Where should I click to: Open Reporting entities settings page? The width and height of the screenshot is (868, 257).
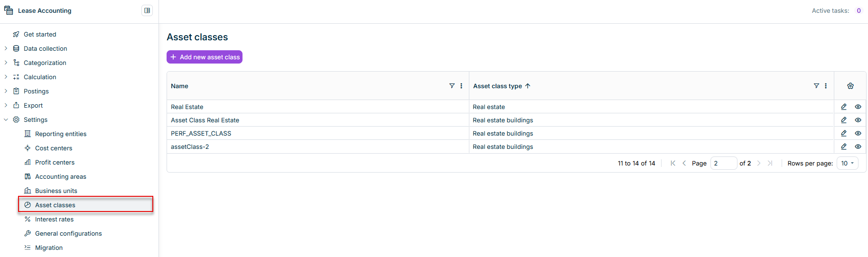pos(61,134)
